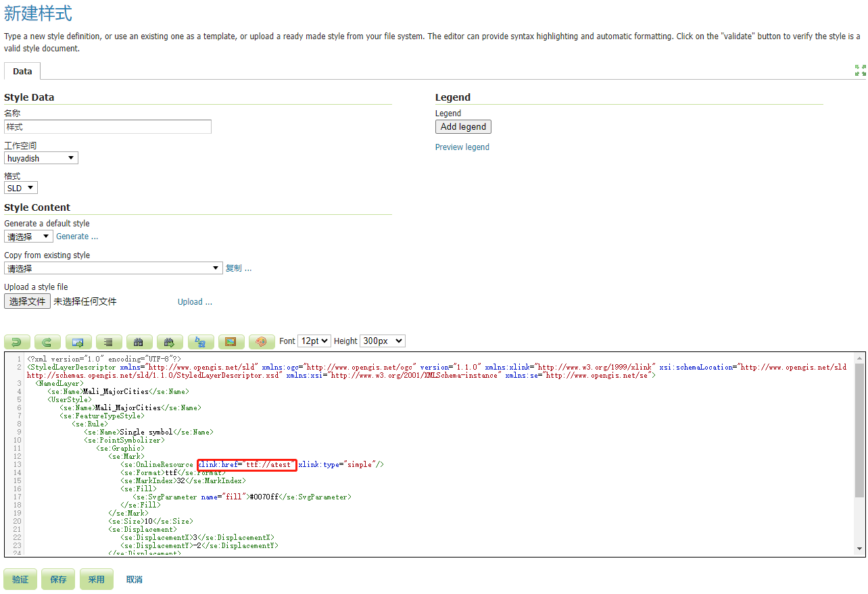Toggle fullscreen editor via top-right arrows icon
868x594 pixels.
point(860,70)
